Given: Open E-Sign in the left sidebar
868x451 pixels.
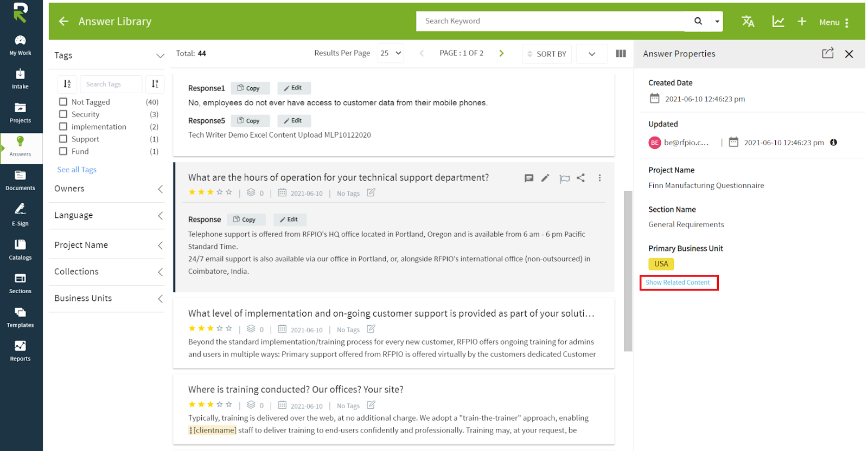Looking at the screenshot, I should pyautogui.click(x=21, y=215).
